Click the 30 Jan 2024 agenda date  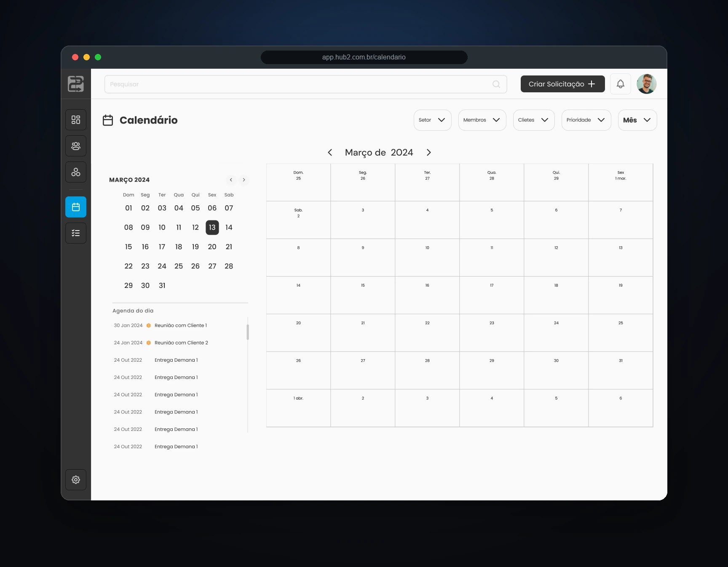tap(128, 325)
